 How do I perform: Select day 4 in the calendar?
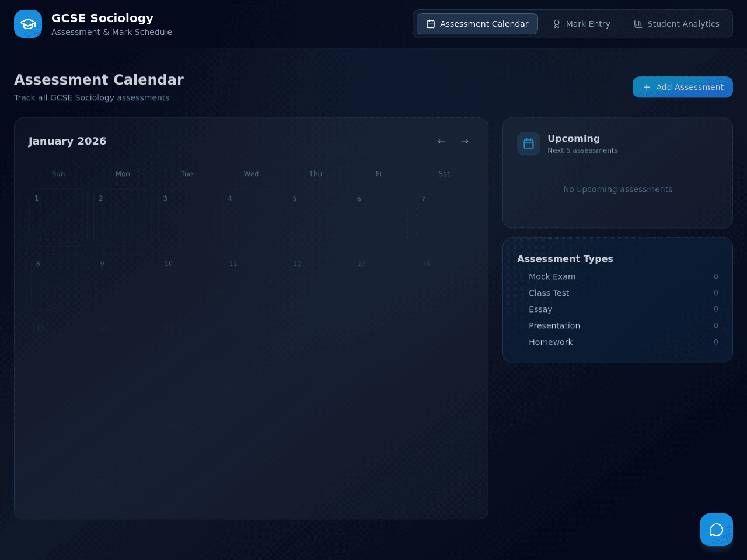click(x=251, y=218)
